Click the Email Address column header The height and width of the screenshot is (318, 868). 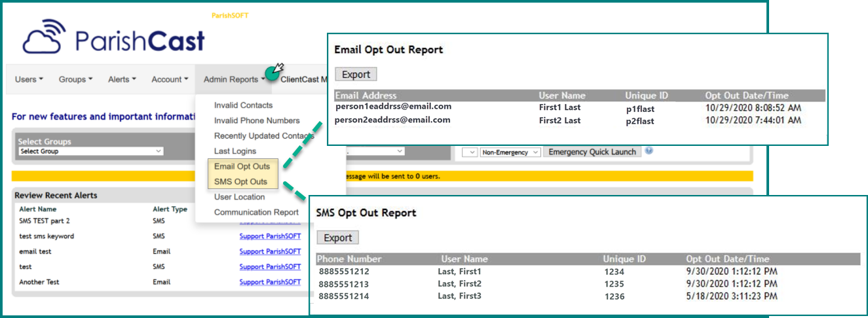click(366, 96)
